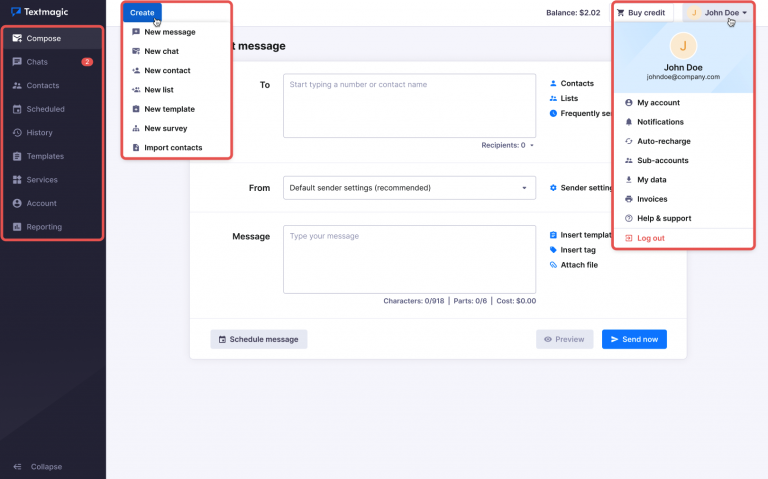Click Log out in user menu

[651, 238]
